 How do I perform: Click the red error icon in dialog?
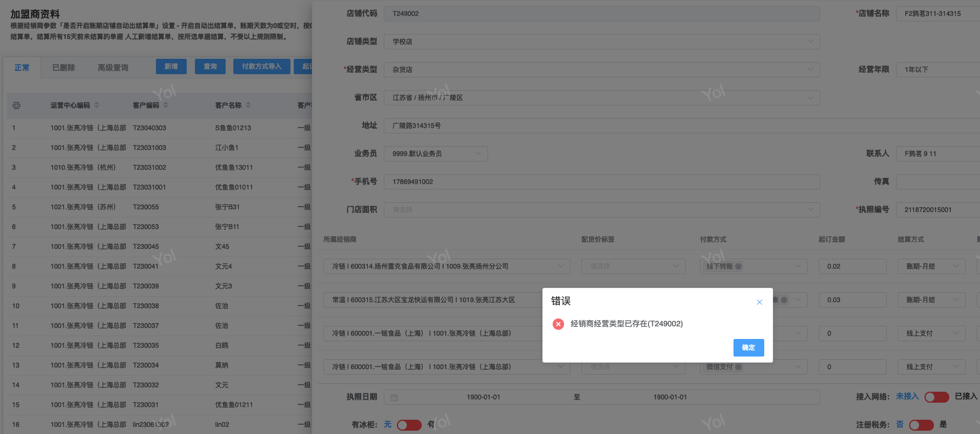coord(558,324)
